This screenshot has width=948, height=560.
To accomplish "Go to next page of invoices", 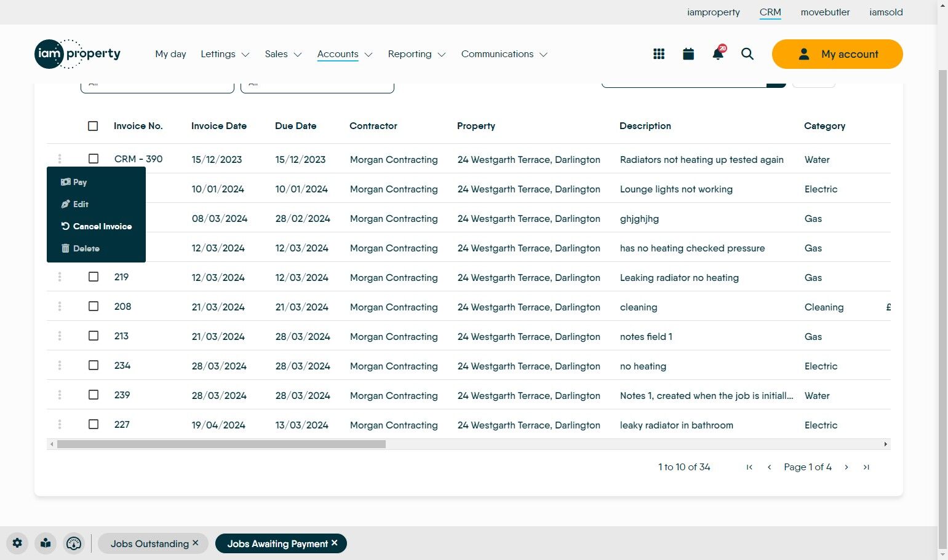I will (x=846, y=467).
